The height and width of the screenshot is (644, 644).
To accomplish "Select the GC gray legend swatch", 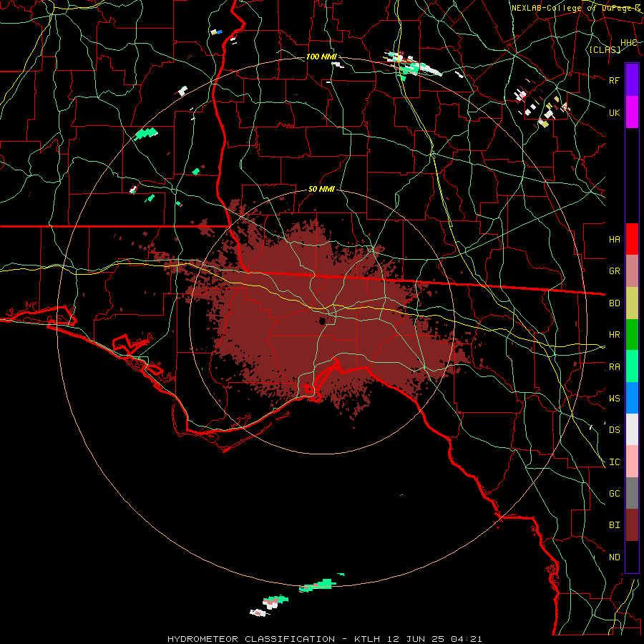I will coord(632,493).
